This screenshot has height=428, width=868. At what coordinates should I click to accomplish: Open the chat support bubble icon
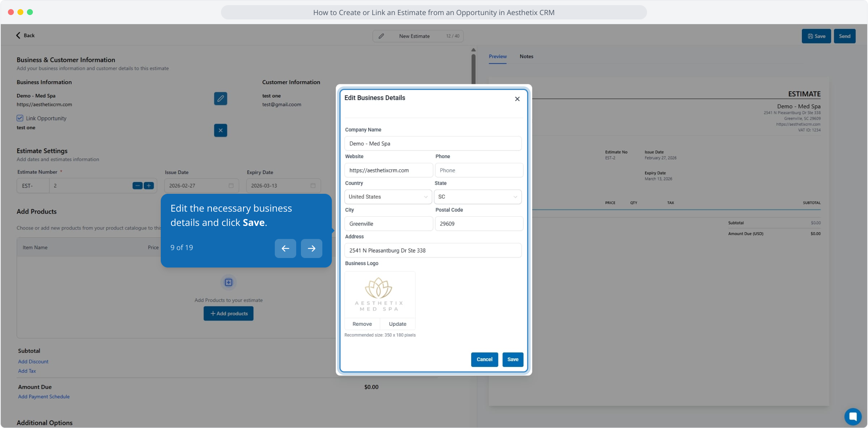853,417
